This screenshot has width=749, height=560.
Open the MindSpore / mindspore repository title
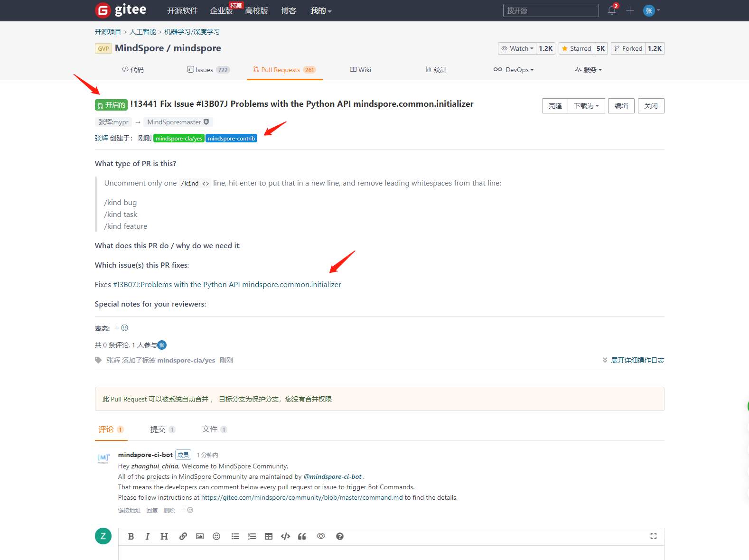pos(168,48)
